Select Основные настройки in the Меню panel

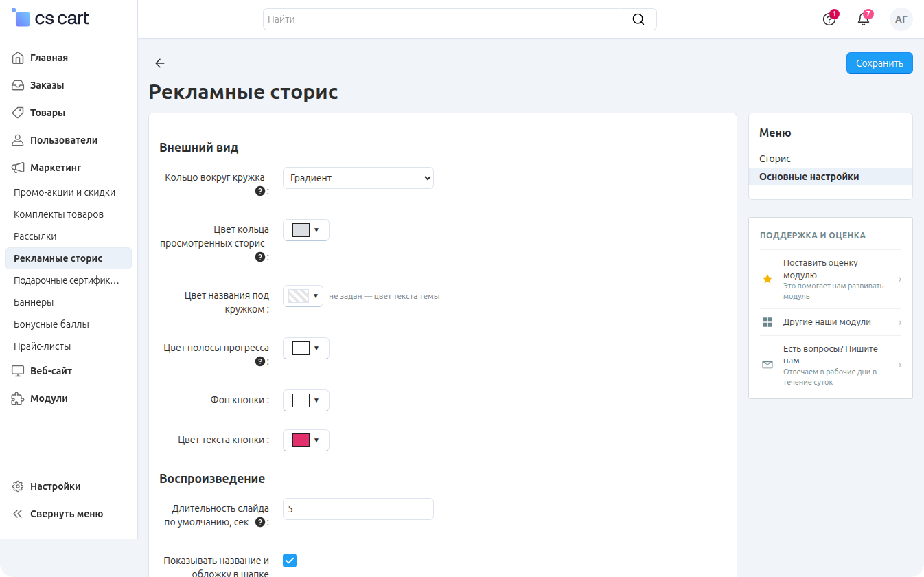point(831,177)
